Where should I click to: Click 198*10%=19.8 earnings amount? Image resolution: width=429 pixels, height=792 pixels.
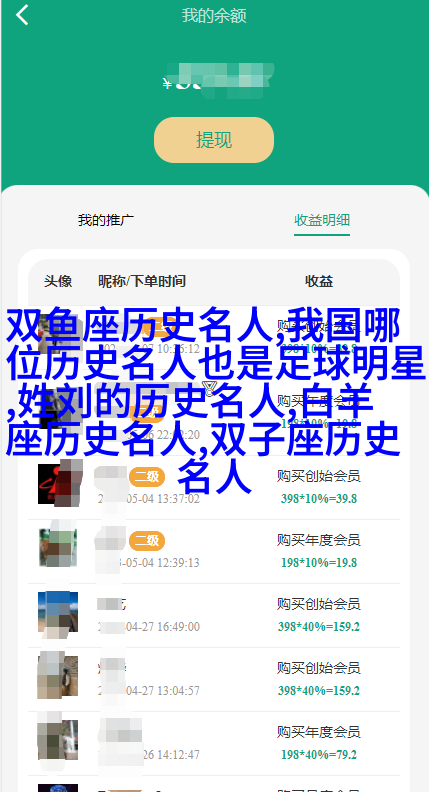(x=319, y=563)
